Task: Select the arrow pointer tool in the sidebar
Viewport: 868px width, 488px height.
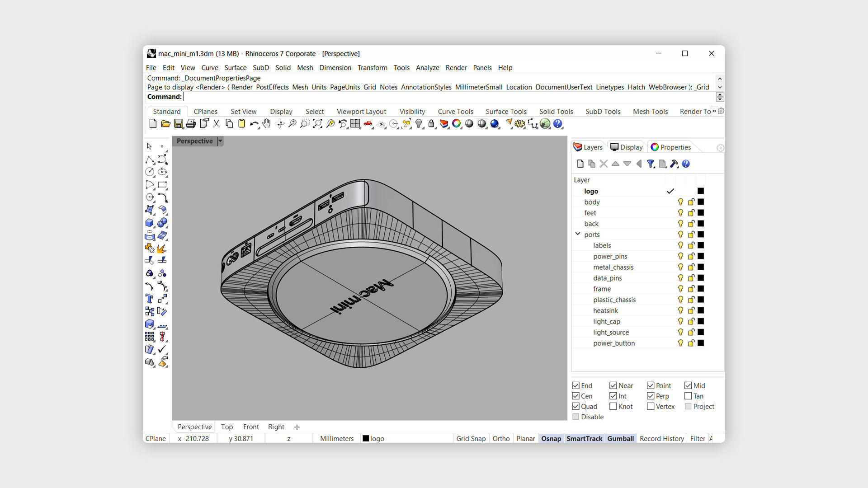Action: [150, 146]
